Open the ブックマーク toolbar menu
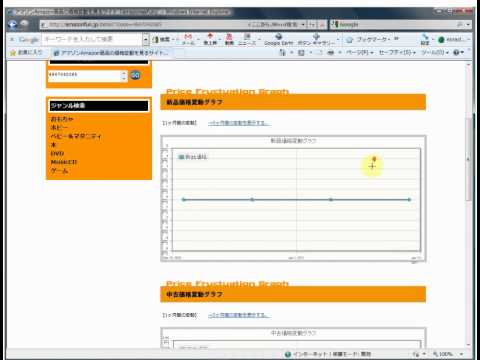The width and height of the screenshot is (480, 360). [368, 40]
